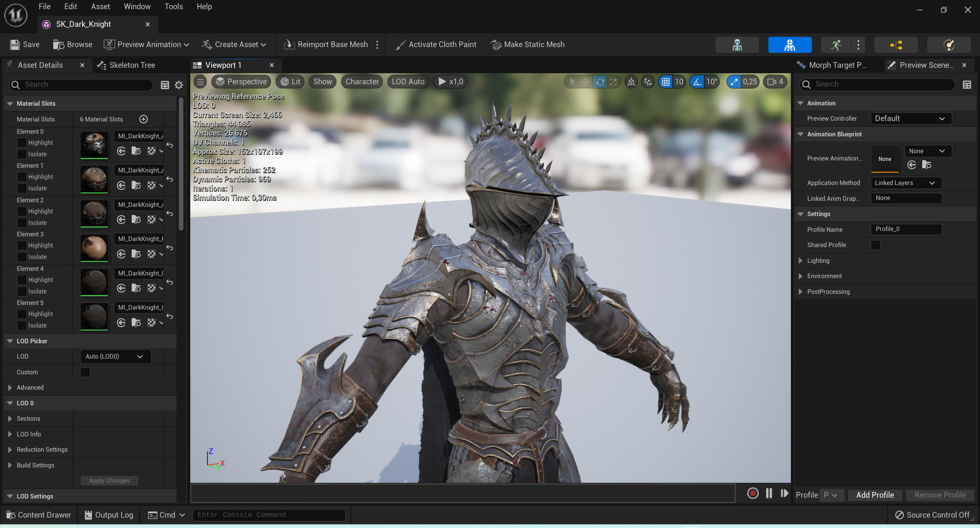Open the Output Log
The width and height of the screenshot is (980, 528).
coord(109,515)
